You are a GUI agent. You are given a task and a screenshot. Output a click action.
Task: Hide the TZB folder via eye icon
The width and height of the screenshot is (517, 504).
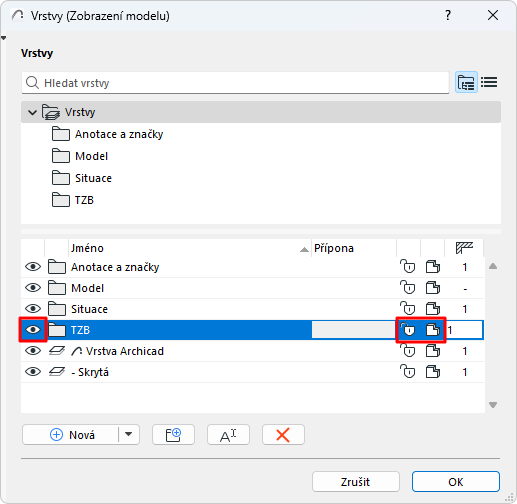[x=33, y=330]
